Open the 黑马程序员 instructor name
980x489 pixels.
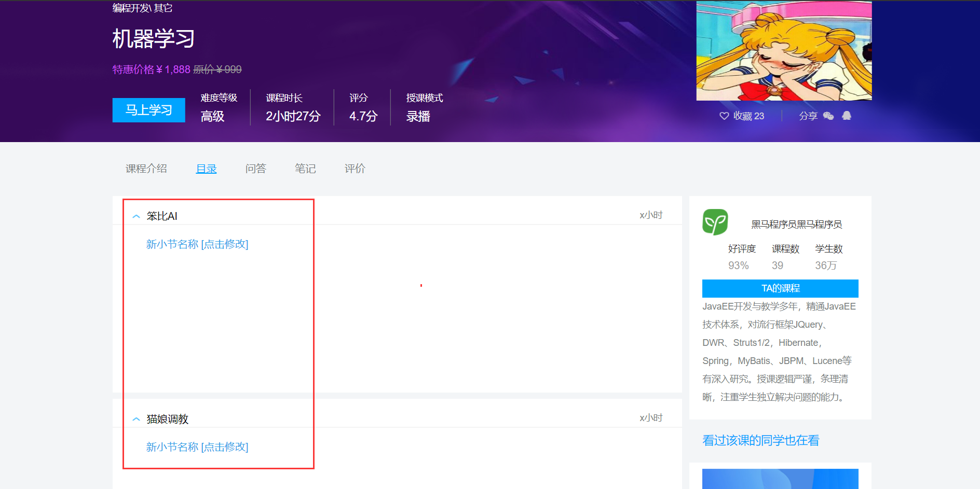(796, 225)
